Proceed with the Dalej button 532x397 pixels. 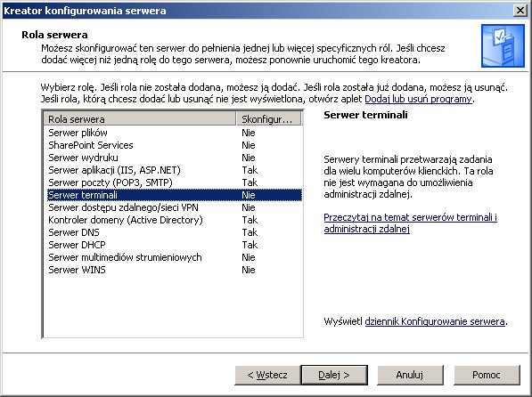[334, 375]
